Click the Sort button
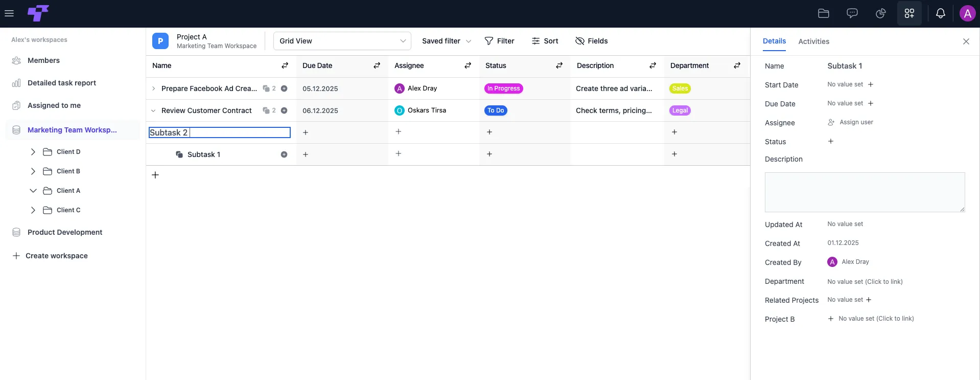Screen dimensions: 980x380 pyautogui.click(x=545, y=41)
